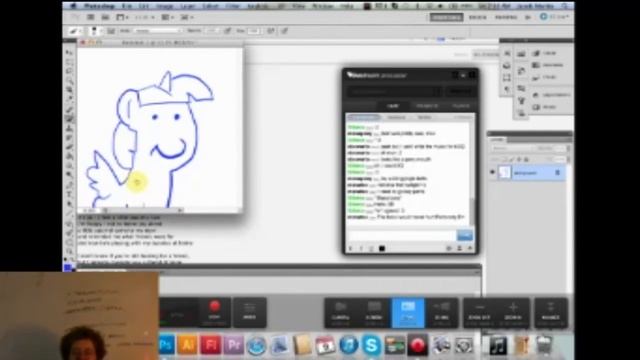Click the black color swatch in chat toolbar
Image resolution: width=640 pixels, height=360 pixels.
point(382,248)
